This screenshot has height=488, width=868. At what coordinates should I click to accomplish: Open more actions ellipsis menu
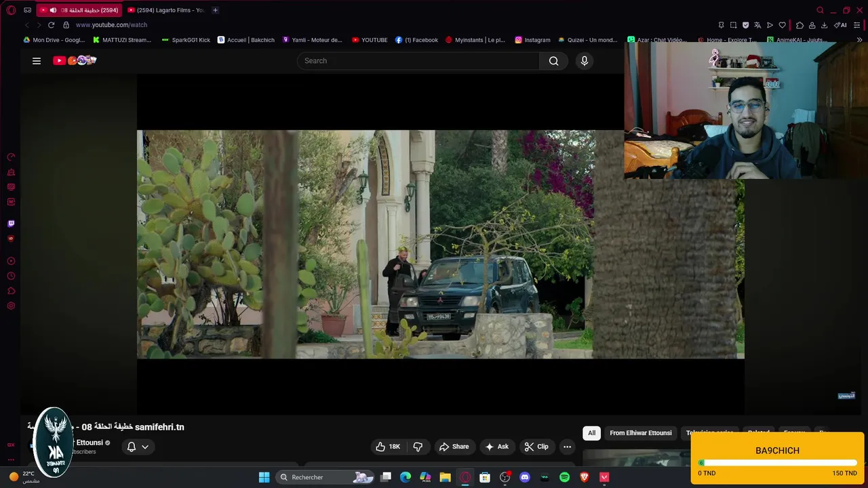click(x=568, y=447)
